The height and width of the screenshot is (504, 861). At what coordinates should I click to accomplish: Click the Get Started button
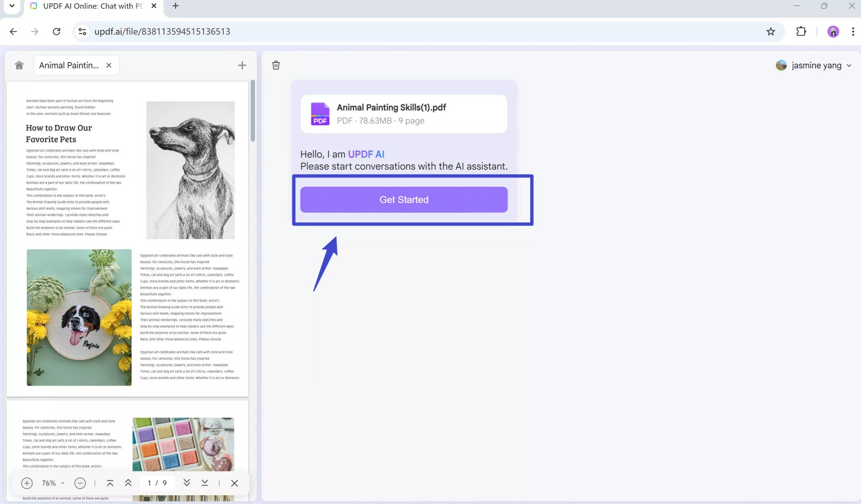[x=404, y=200]
